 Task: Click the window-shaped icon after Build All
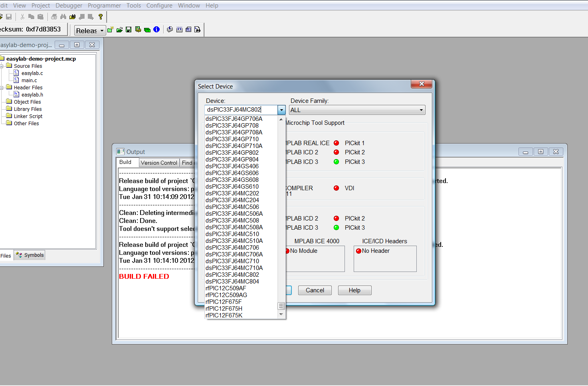(x=188, y=30)
